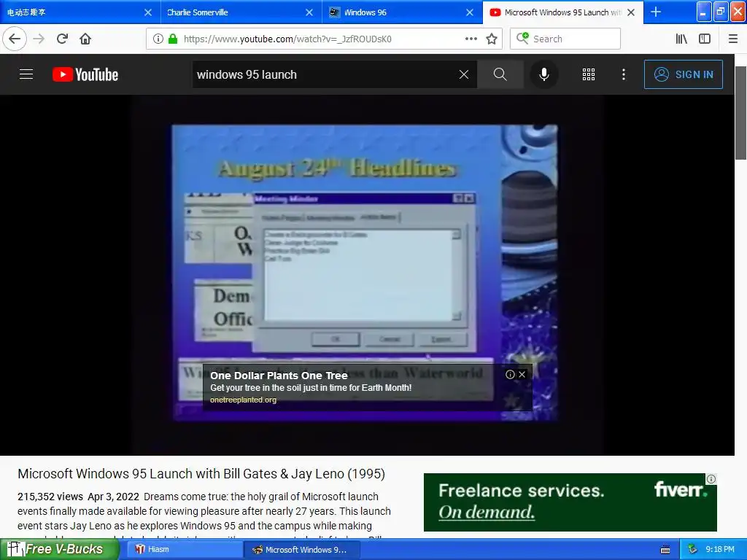The image size is (747, 560).
Task: Open YouTube guide hamburger menu
Action: [x=26, y=74]
